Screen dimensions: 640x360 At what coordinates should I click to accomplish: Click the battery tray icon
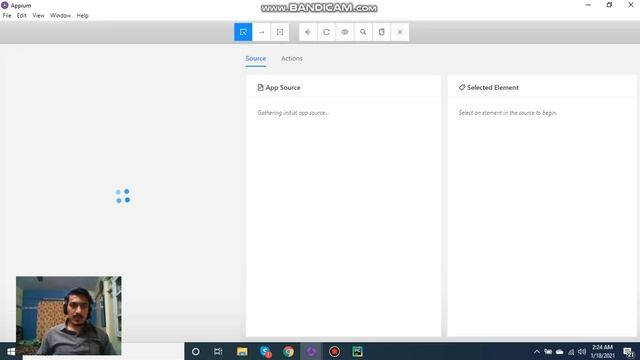(548, 351)
